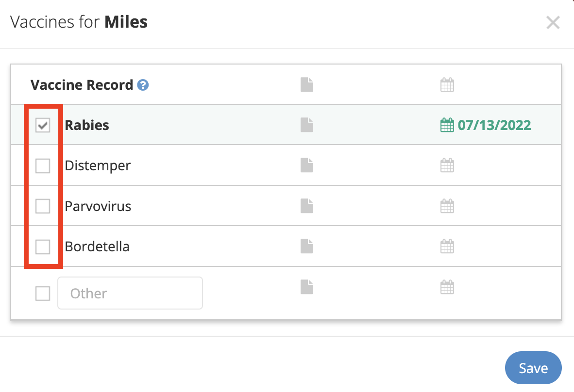
Task: Edit the Rabies date 07/13/2022
Action: [x=494, y=125]
